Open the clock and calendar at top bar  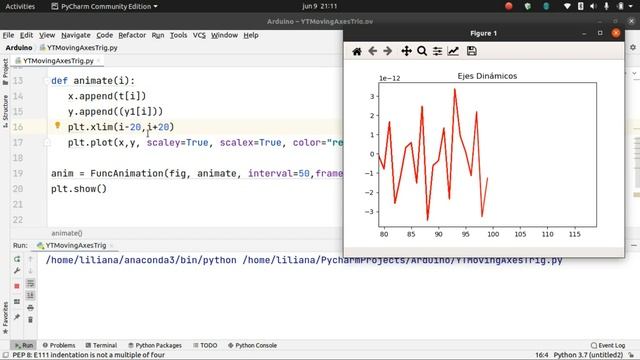tap(320, 6)
